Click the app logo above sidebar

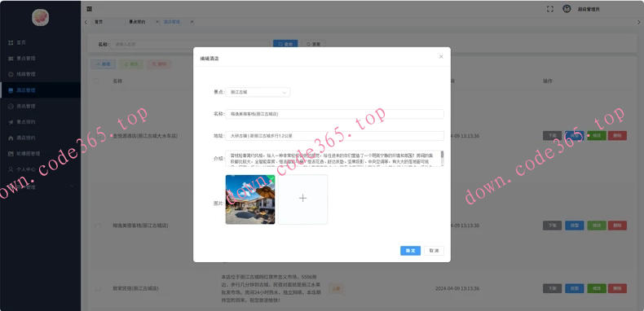point(40,17)
